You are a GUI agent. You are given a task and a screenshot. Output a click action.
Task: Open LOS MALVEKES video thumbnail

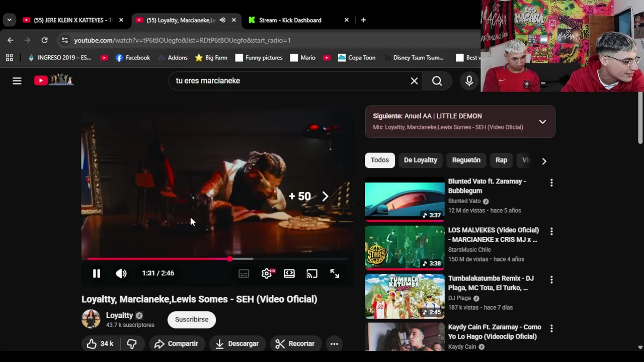405,248
